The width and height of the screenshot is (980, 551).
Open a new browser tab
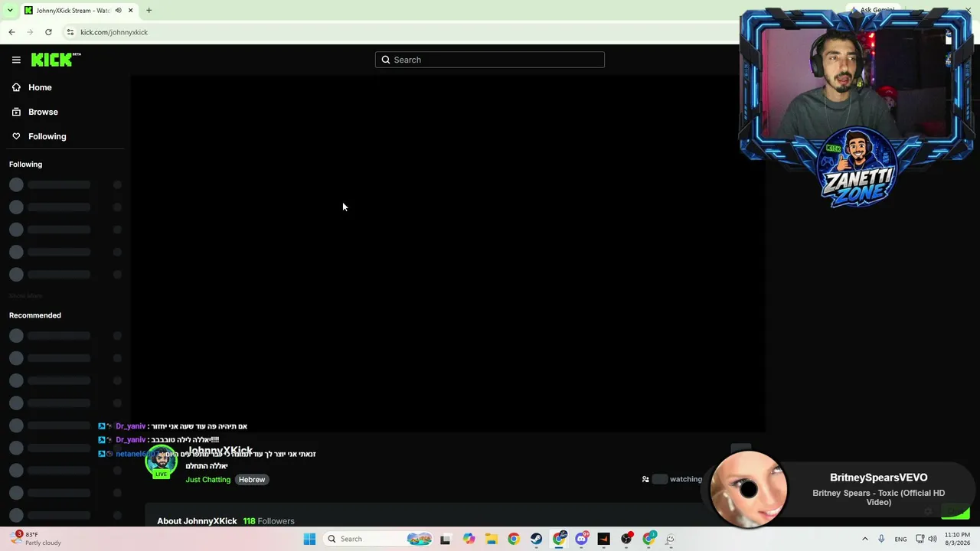coord(149,11)
